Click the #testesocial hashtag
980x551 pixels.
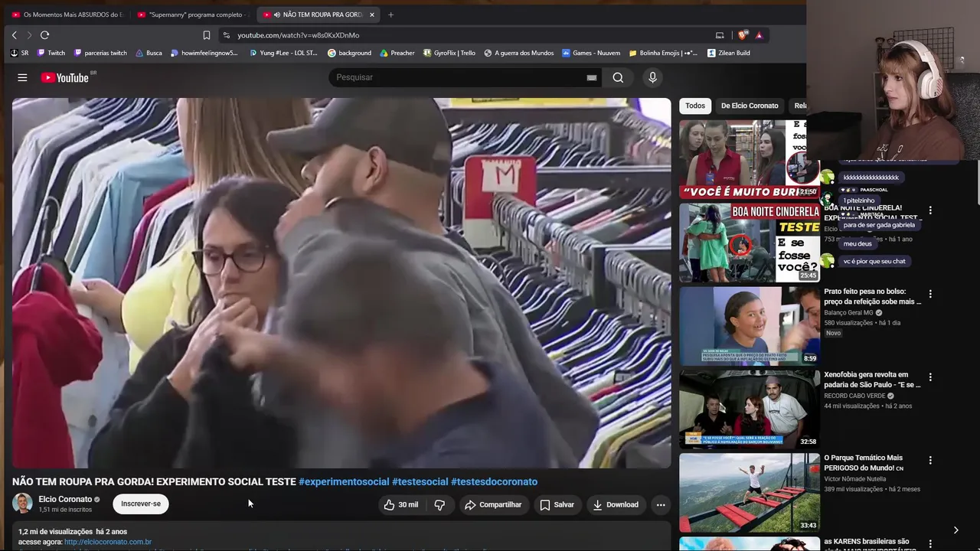tap(420, 482)
